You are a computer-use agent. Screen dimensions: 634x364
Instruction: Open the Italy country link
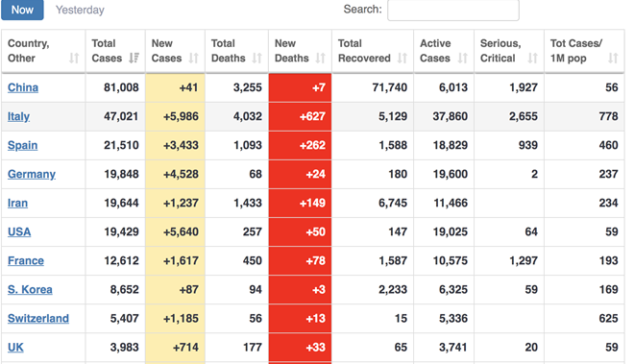pos(18,116)
